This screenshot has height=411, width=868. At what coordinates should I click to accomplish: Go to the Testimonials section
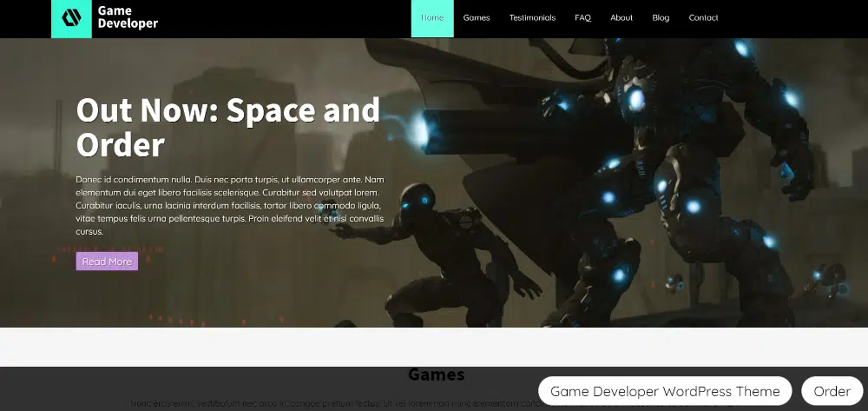point(532,18)
